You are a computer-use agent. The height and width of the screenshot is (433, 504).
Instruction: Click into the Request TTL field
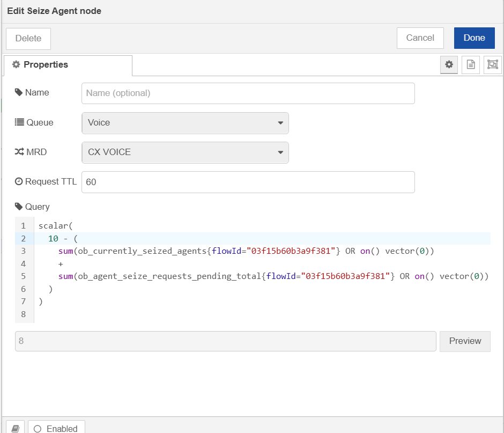(x=248, y=182)
